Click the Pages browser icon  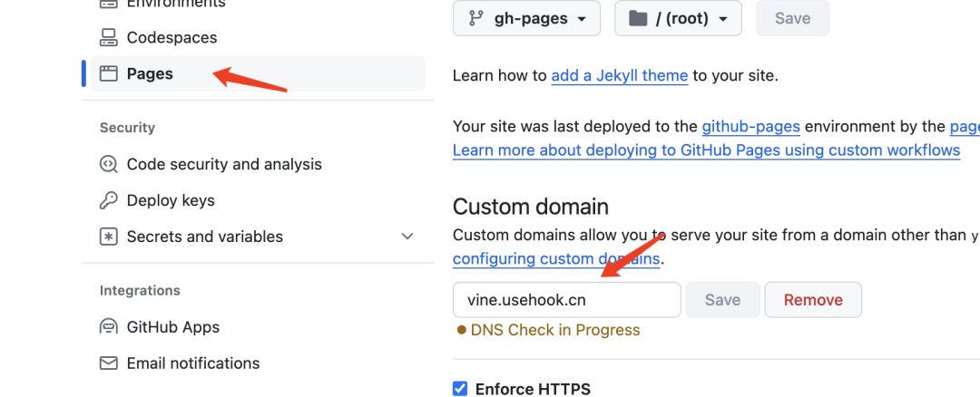click(108, 73)
